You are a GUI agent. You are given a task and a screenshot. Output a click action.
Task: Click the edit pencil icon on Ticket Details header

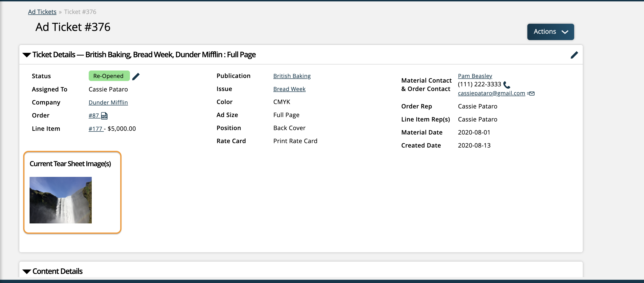coord(574,54)
